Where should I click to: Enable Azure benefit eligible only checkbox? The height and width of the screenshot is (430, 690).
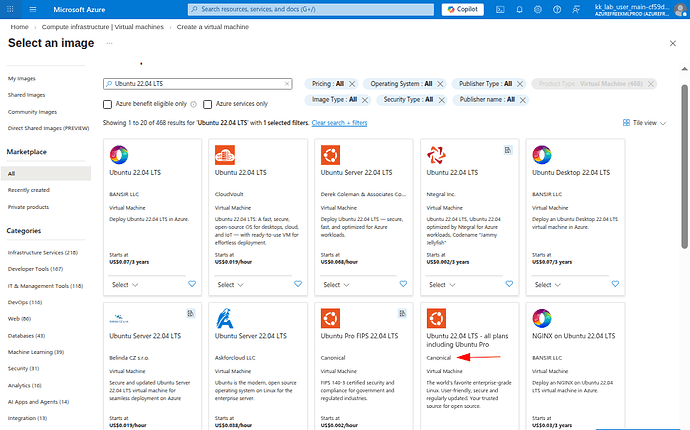click(108, 104)
